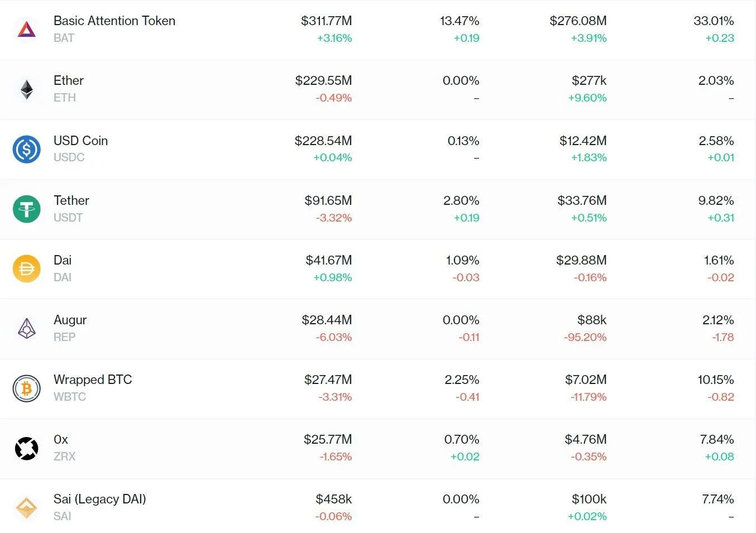Select the BAT ticker symbol
This screenshot has height=533, width=756.
pyautogui.click(x=64, y=38)
